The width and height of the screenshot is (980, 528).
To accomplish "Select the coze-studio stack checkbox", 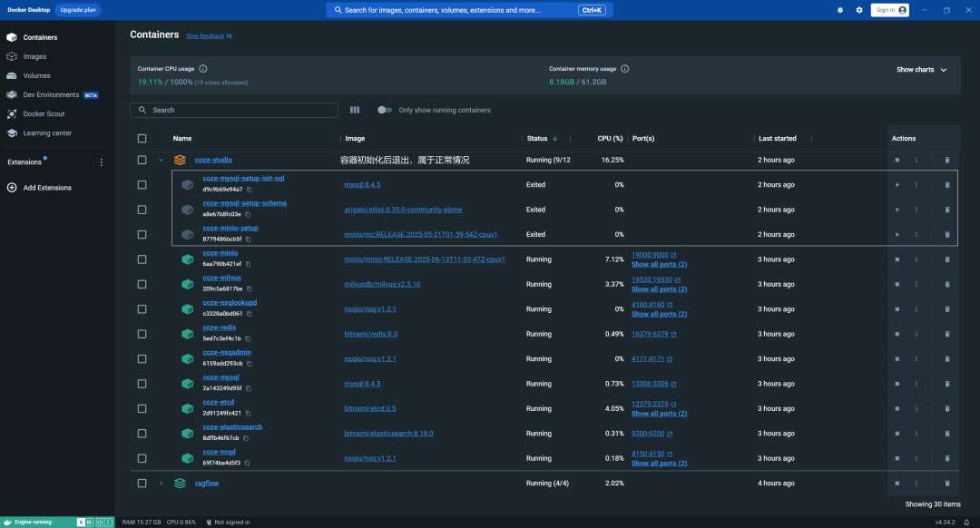I will (142, 160).
